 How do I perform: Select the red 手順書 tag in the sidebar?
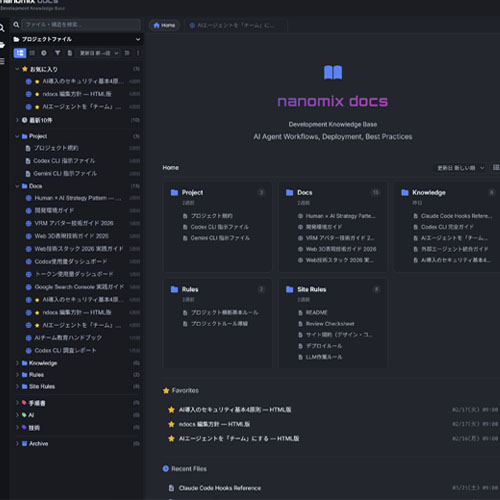coord(37,403)
